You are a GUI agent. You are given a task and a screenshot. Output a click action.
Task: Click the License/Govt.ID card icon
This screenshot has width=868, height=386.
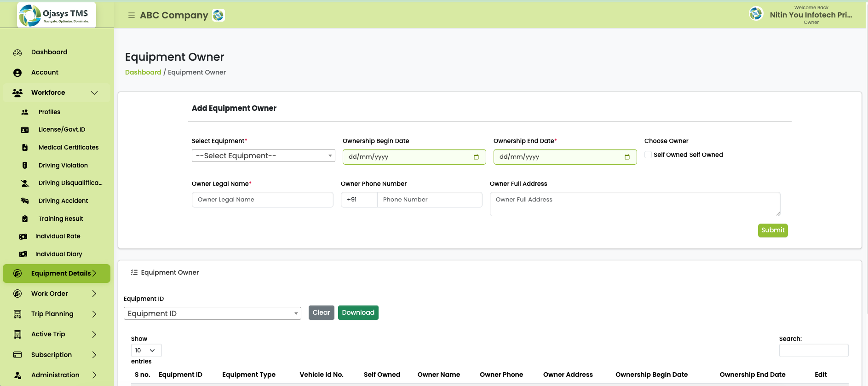[25, 130]
